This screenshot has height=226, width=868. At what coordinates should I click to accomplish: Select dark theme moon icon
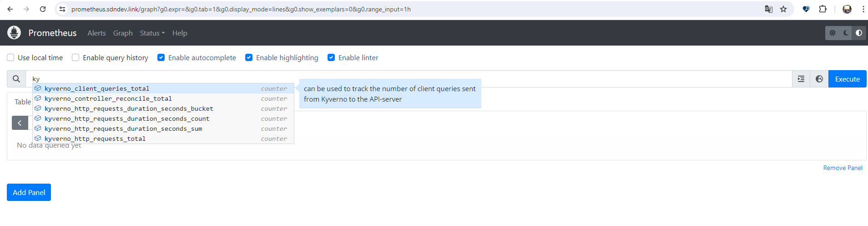tap(846, 33)
